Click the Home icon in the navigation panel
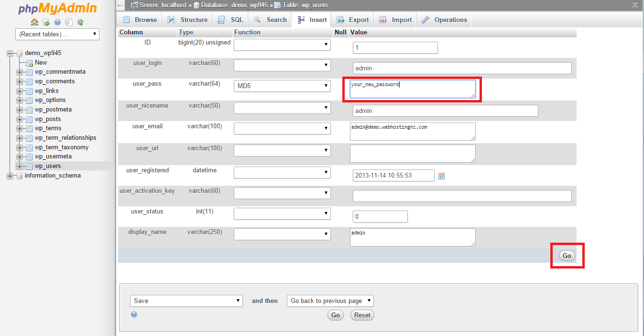This screenshot has width=644, height=336. pos(34,22)
